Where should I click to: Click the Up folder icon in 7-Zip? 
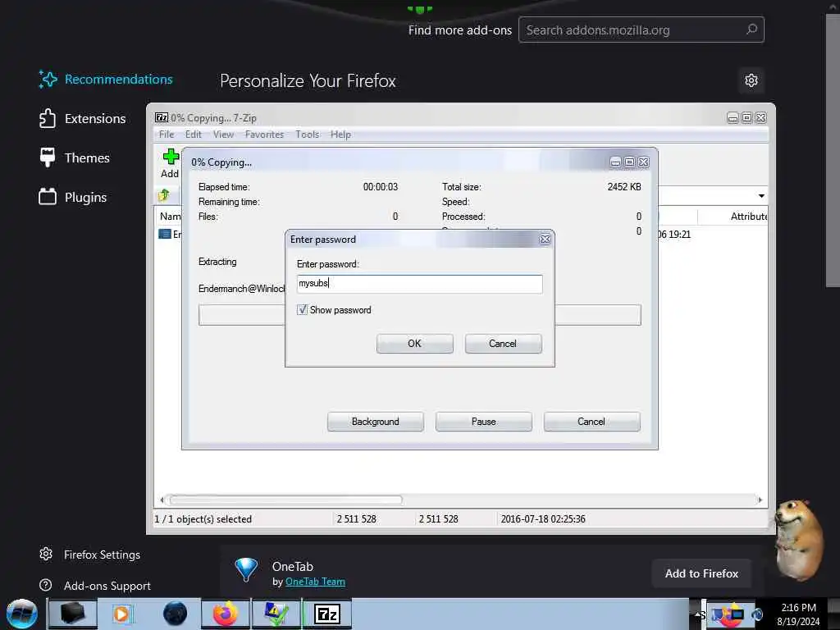coord(164,195)
